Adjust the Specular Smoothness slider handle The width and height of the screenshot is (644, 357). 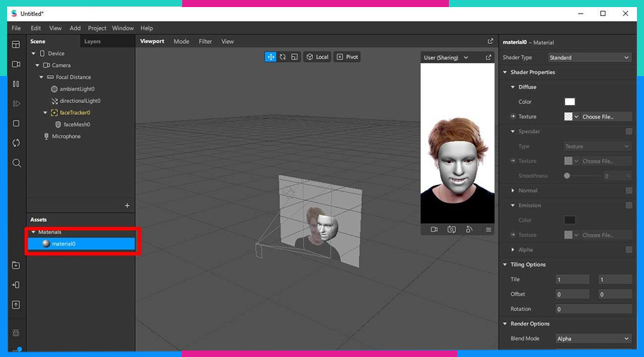567,176
